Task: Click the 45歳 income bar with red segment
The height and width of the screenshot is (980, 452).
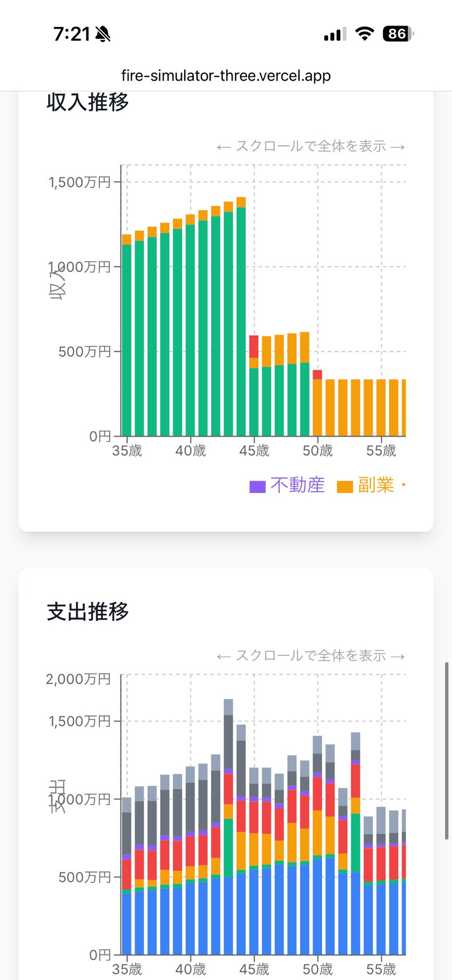Action: coord(254,385)
